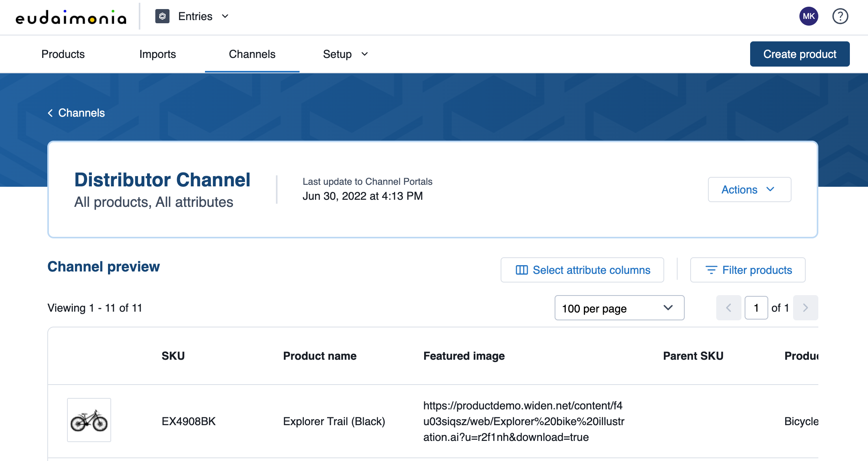This screenshot has width=868, height=461.
Task: Click the Entries app icon
Action: click(162, 17)
